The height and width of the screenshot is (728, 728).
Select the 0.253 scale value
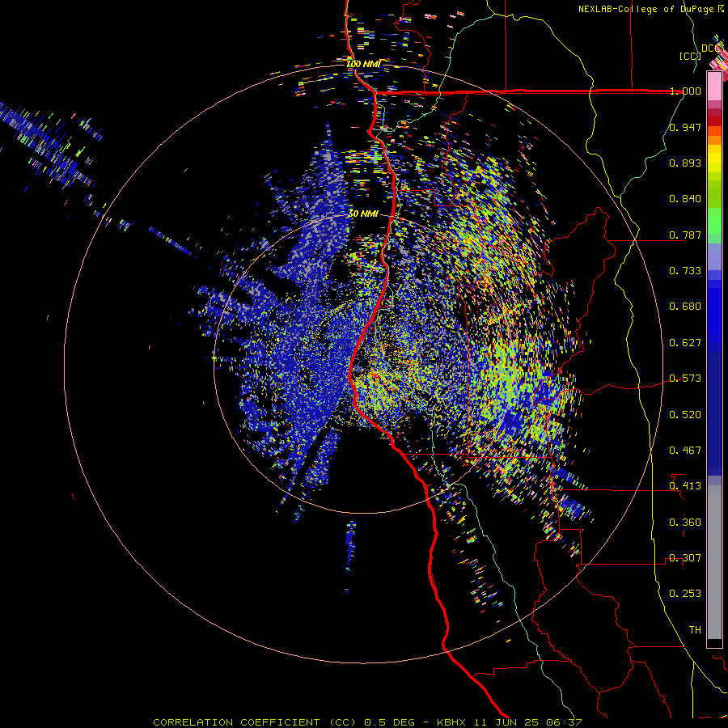pyautogui.click(x=685, y=594)
